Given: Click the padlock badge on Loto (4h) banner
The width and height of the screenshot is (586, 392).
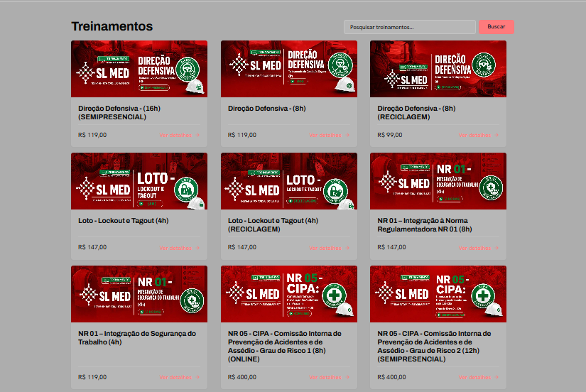Looking at the screenshot, I should tap(186, 190).
